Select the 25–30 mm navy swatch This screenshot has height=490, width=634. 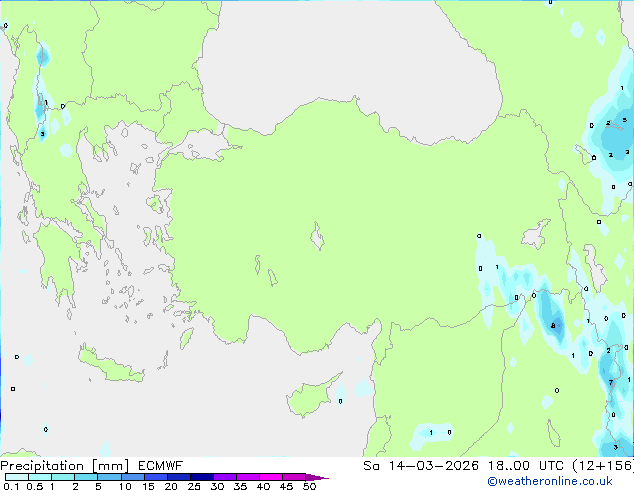pyautogui.click(x=201, y=477)
